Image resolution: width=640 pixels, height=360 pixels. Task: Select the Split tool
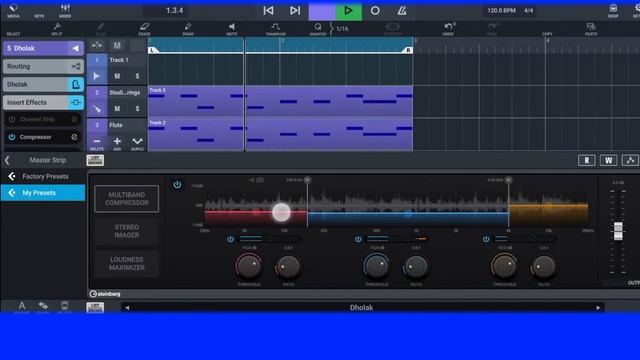57,29
